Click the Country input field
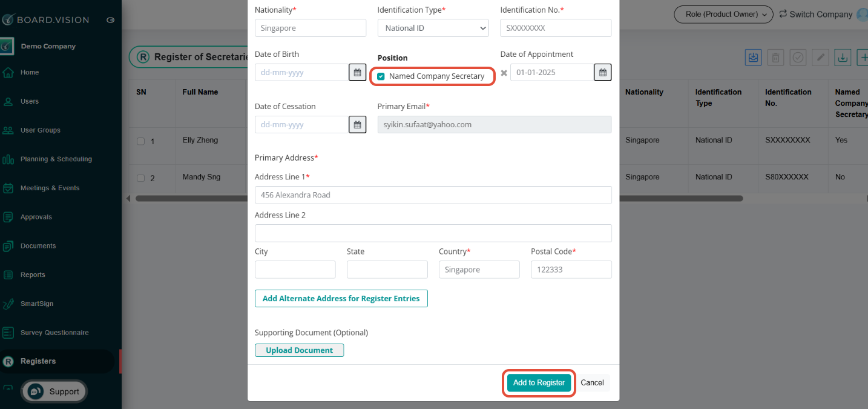The image size is (868, 409). tap(479, 270)
